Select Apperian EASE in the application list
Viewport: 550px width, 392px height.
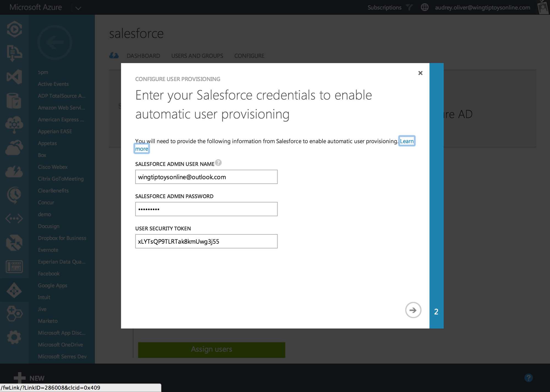(x=55, y=131)
